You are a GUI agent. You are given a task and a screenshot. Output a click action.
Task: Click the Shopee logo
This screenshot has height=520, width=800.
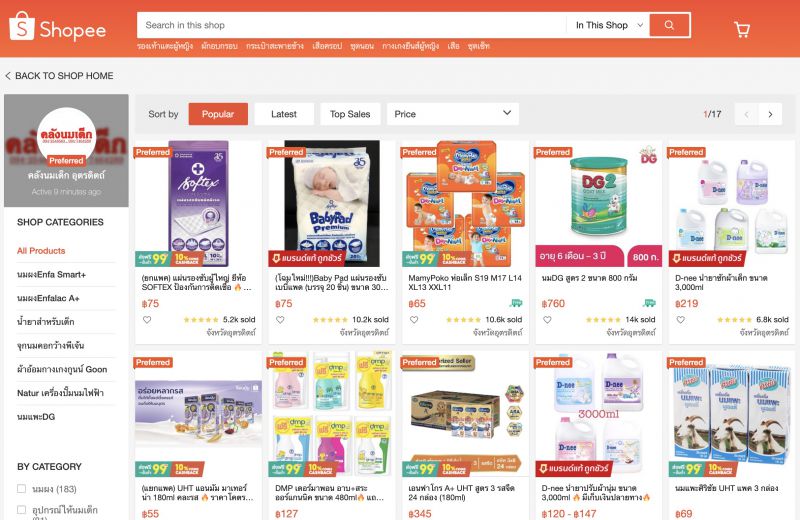click(x=57, y=28)
